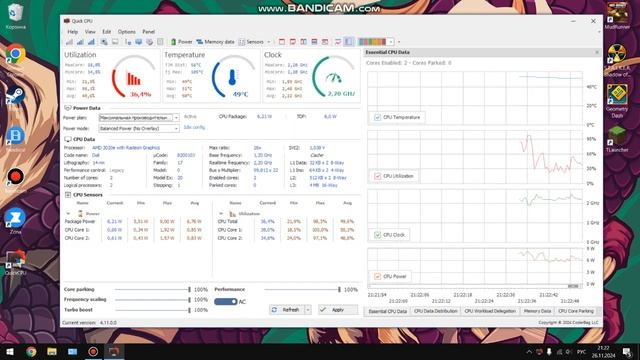
Task: Toggle the CPU Power checkbox
Action: coord(378,276)
